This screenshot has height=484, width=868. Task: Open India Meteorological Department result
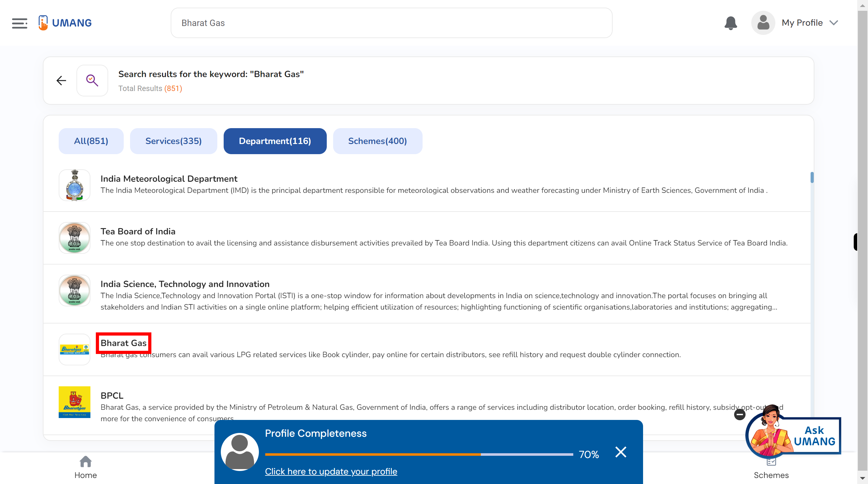click(169, 179)
